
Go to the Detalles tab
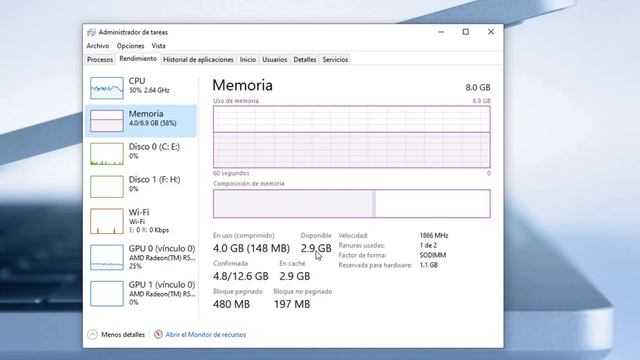[x=304, y=60]
